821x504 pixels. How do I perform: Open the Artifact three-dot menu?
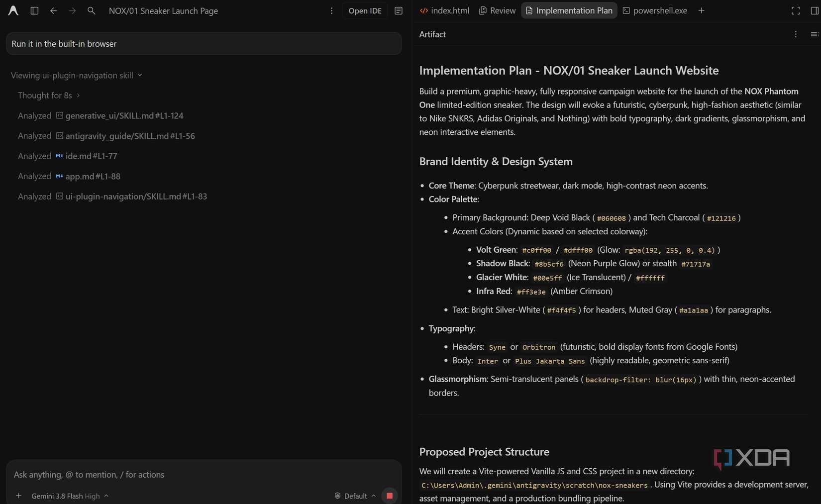click(796, 34)
